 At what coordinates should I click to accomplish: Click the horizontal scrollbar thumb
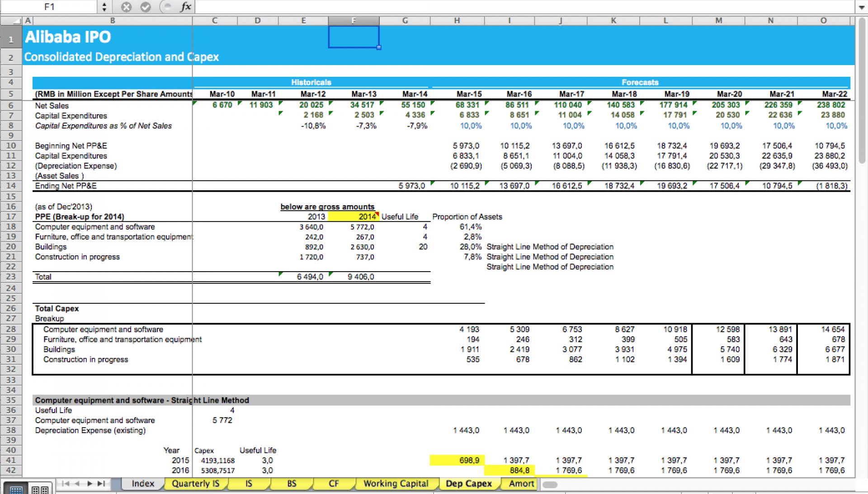click(550, 485)
